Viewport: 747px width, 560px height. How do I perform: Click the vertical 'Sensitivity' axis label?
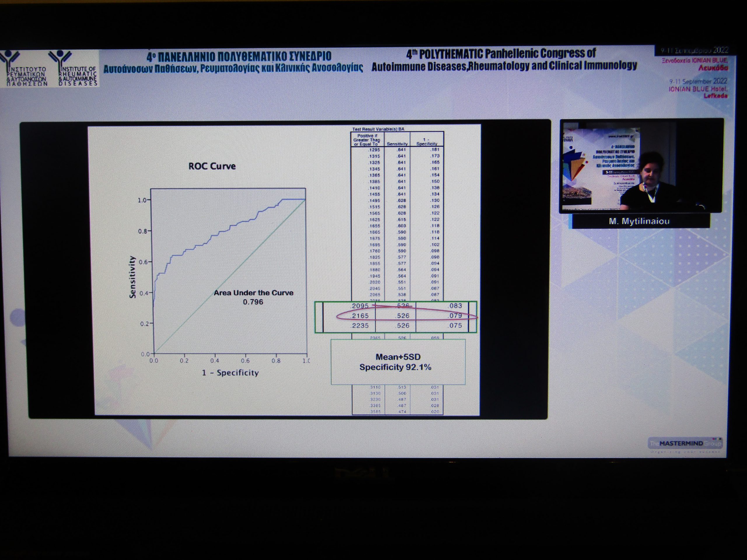pyautogui.click(x=132, y=277)
